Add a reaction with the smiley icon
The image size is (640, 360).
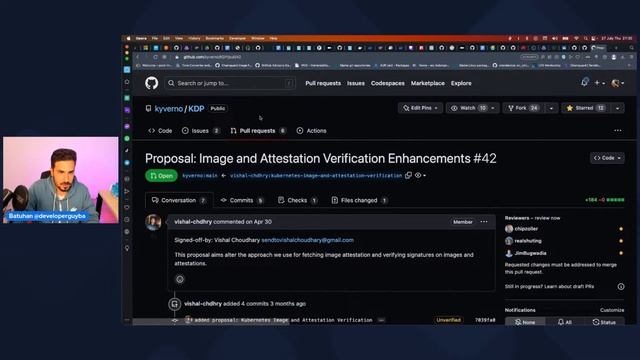[x=180, y=279]
